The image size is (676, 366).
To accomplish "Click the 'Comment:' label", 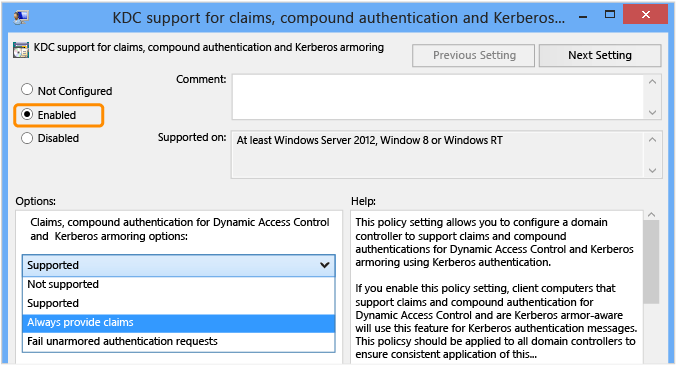I will point(201,79).
